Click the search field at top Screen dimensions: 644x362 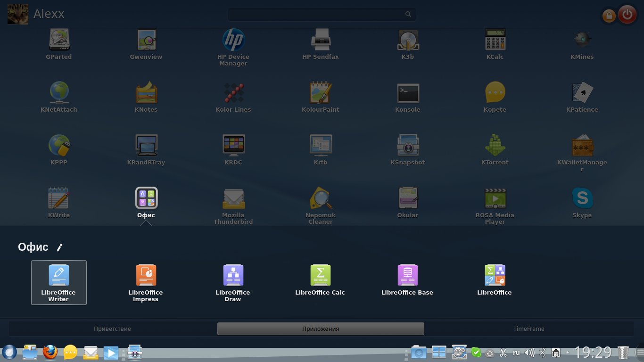pyautogui.click(x=316, y=15)
